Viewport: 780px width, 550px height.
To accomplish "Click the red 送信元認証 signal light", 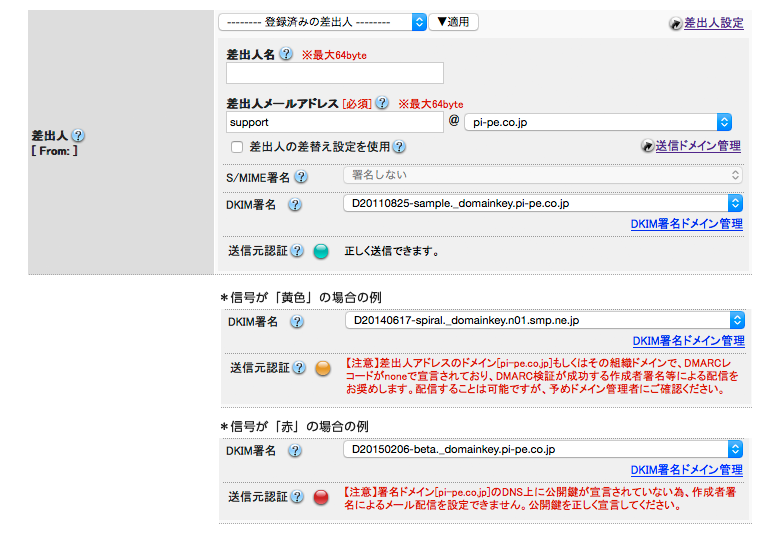I will 321,497.
